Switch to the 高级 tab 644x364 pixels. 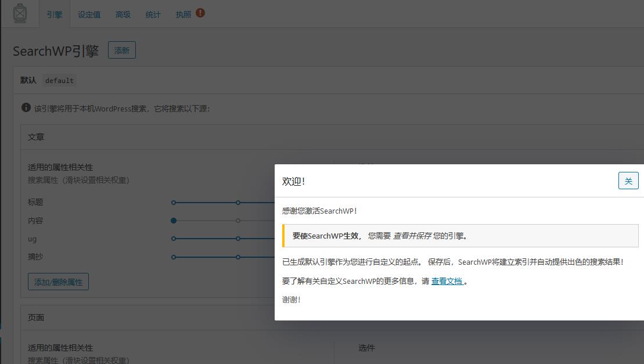(123, 15)
